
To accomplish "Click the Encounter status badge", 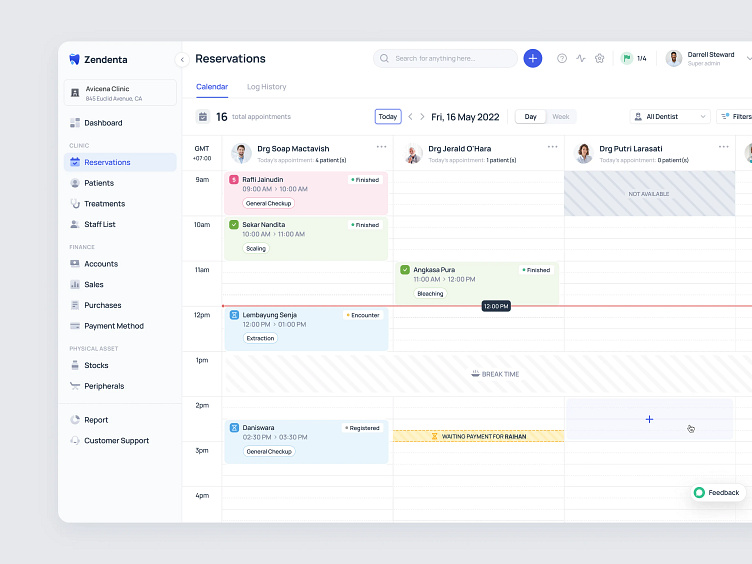I will tap(363, 315).
